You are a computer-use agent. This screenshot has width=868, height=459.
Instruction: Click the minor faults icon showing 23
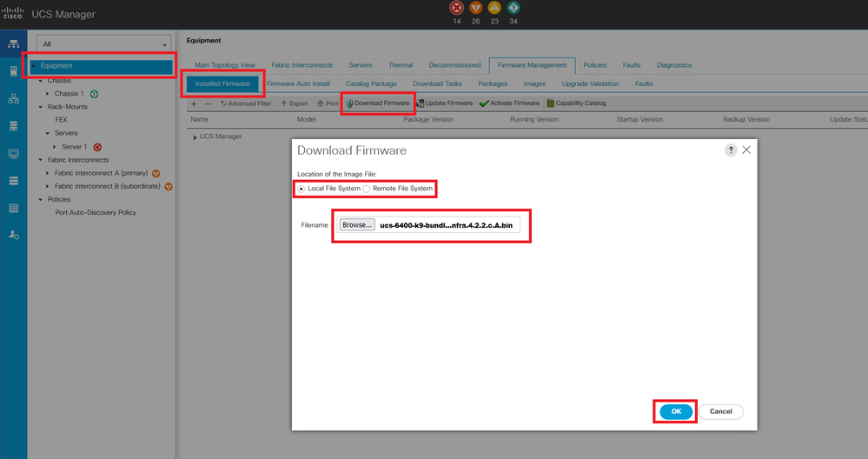(x=494, y=8)
